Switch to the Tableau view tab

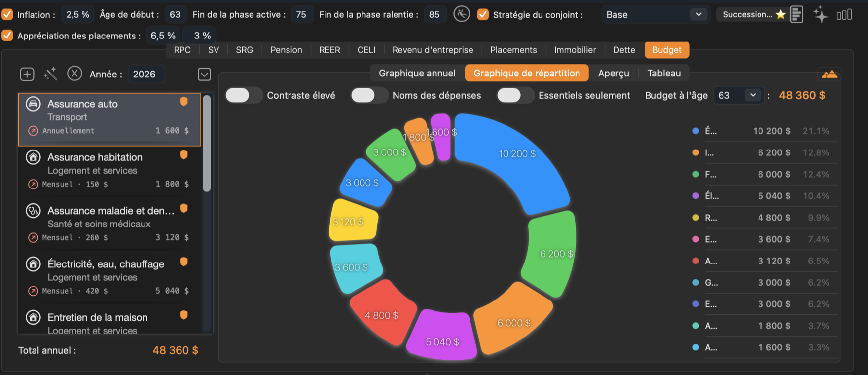click(x=664, y=73)
